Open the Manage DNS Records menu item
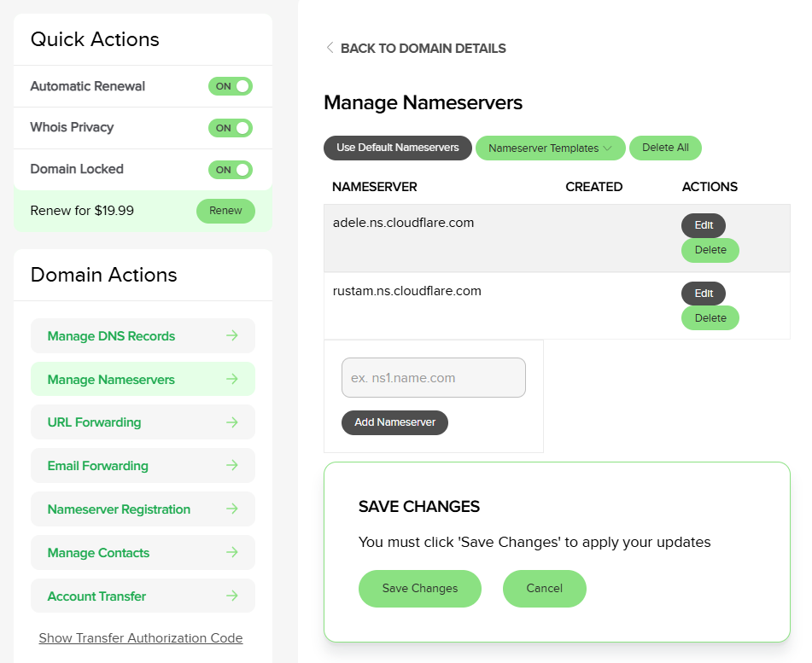The image size is (812, 663). [x=111, y=336]
